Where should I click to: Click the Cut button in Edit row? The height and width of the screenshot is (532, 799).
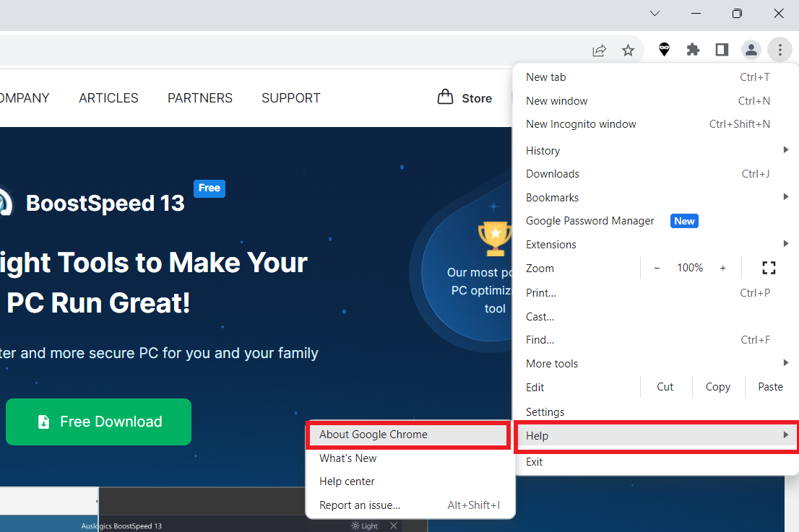[665, 387]
